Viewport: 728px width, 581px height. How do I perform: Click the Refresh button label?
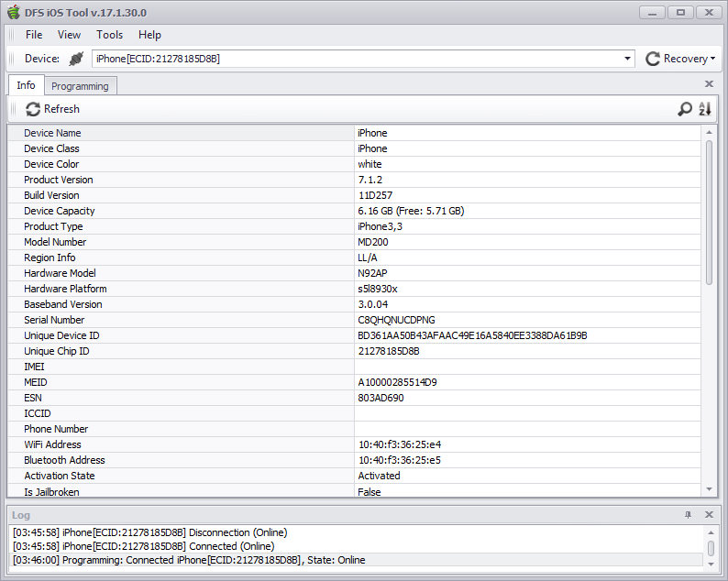[61, 109]
